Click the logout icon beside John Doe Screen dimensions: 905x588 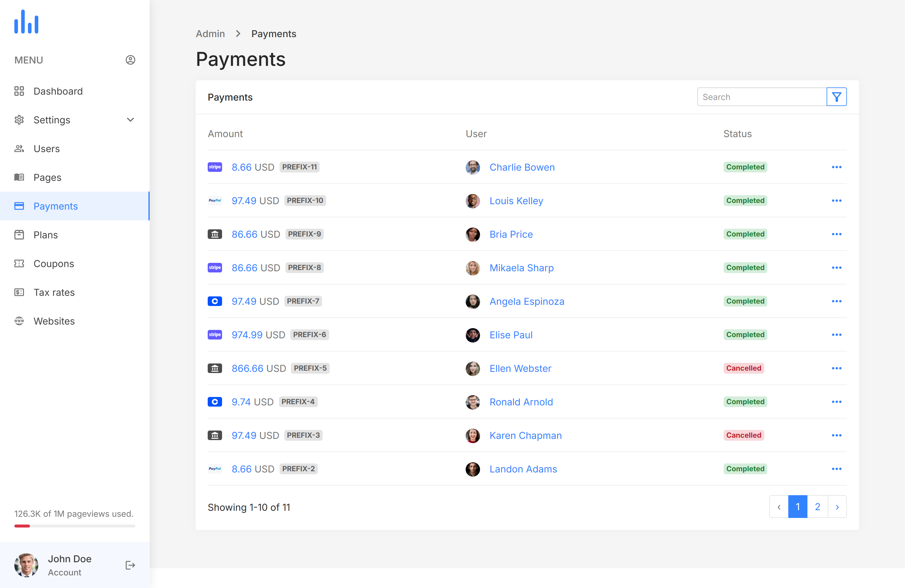click(x=130, y=565)
